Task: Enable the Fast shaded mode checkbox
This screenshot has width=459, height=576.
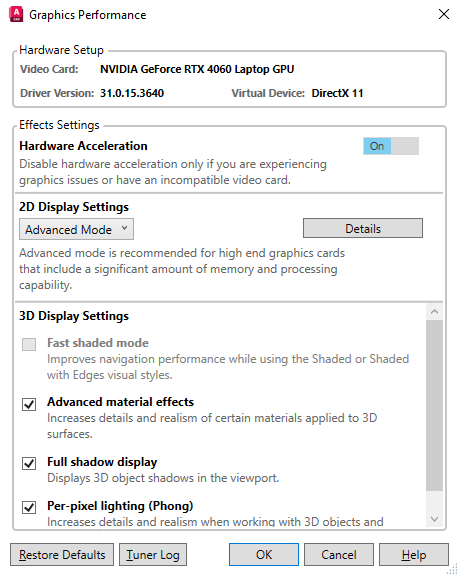Action: 29,344
